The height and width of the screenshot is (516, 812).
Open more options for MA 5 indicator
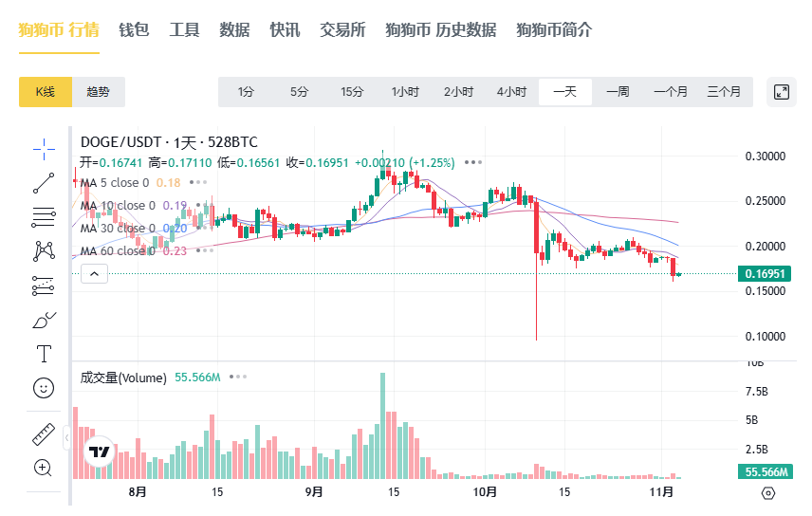coord(198,182)
